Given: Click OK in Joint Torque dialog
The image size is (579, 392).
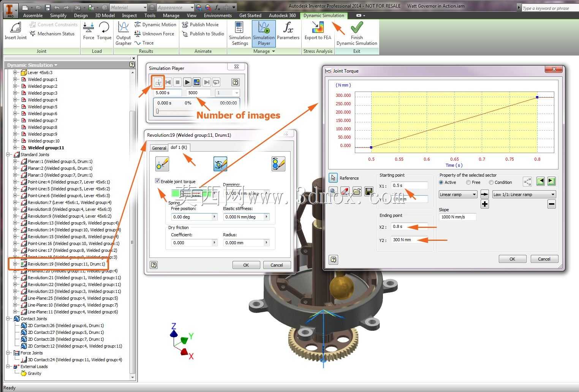Looking at the screenshot, I should [512, 259].
